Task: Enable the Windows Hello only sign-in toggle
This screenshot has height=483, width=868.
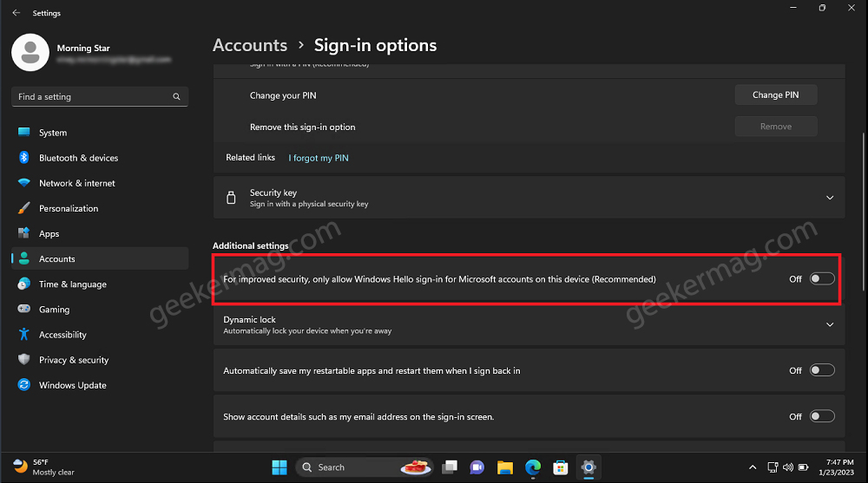Action: point(822,279)
